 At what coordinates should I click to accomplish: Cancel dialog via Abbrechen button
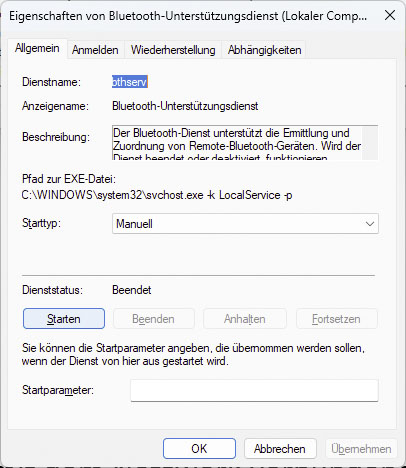click(x=280, y=449)
